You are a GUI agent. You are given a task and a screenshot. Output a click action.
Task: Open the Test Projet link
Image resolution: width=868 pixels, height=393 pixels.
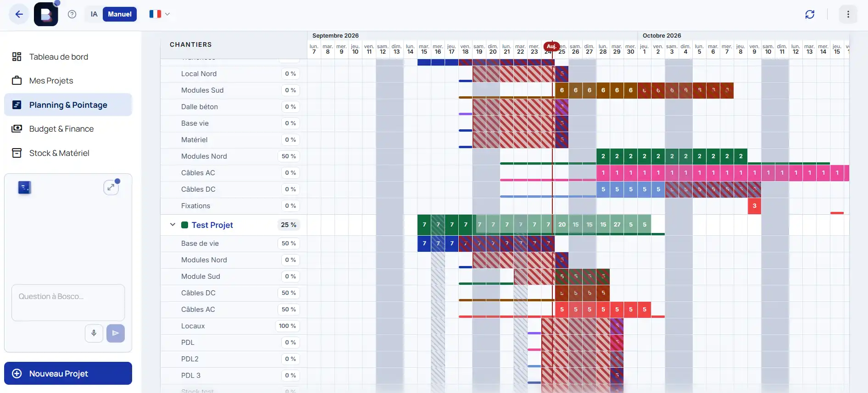click(212, 225)
